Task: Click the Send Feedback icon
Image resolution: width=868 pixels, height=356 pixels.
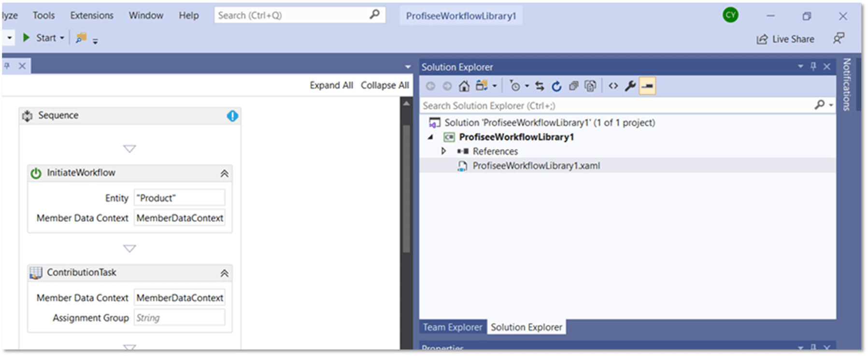Action: [839, 39]
